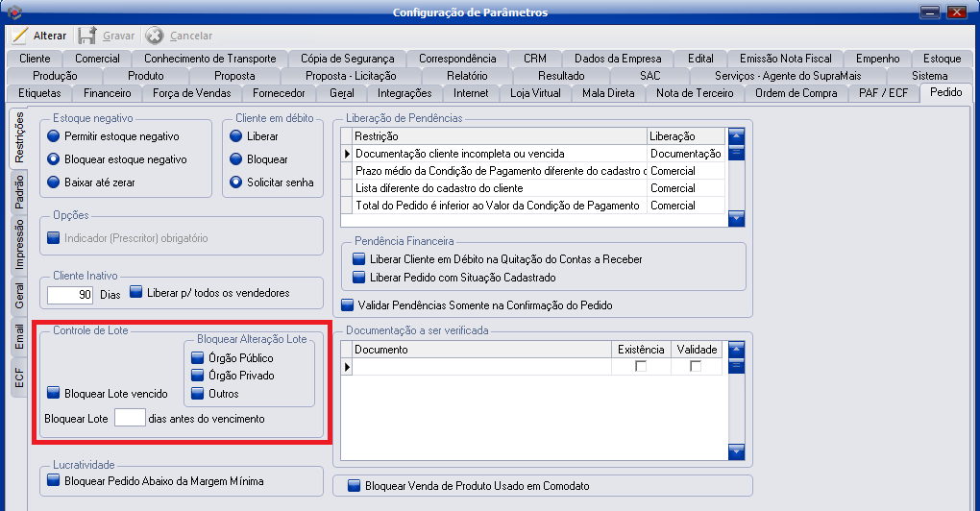980x511 pixels.
Task: Enable Bloquear Lote vencido checkbox
Action: (54, 393)
